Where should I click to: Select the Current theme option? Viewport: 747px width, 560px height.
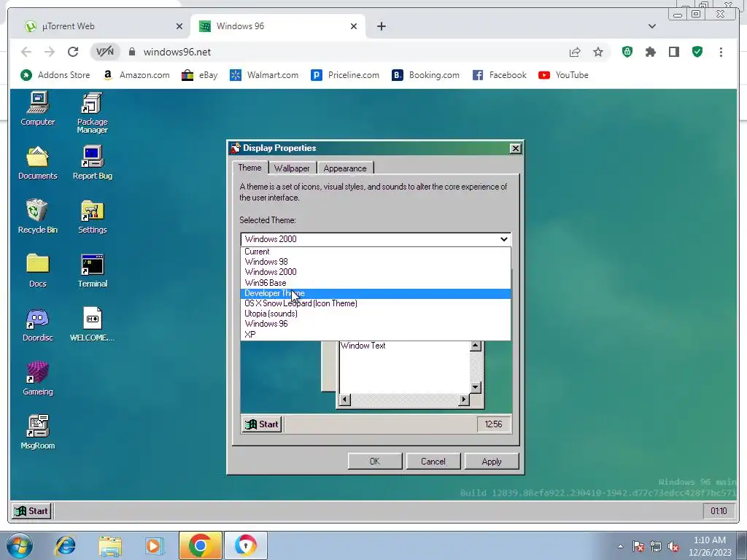pyautogui.click(x=376, y=252)
